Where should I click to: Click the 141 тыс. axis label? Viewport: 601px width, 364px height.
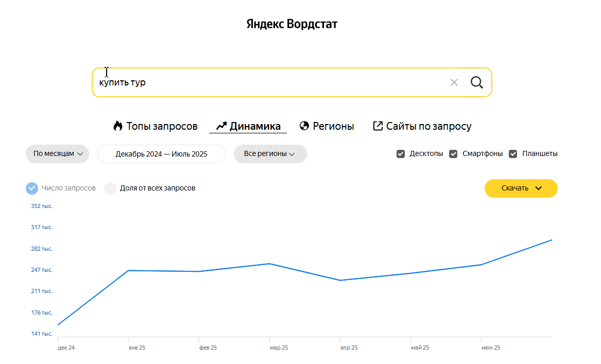(42, 334)
